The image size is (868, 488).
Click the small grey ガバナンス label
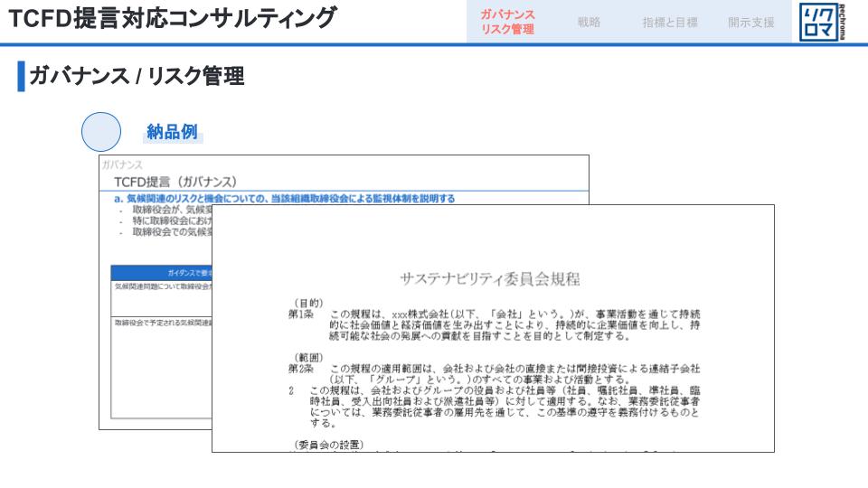[122, 164]
